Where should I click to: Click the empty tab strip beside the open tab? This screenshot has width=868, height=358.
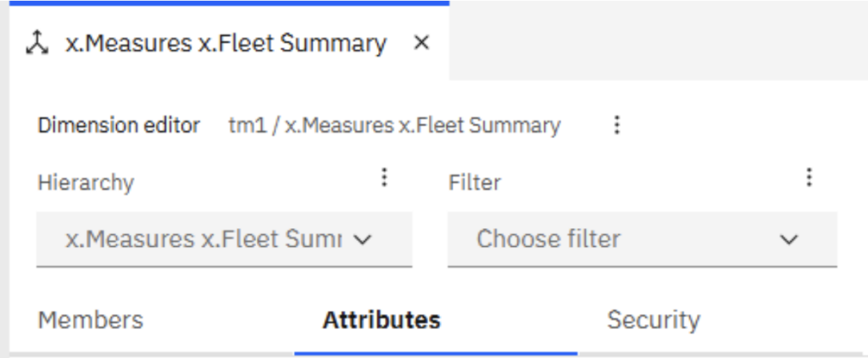click(658, 40)
